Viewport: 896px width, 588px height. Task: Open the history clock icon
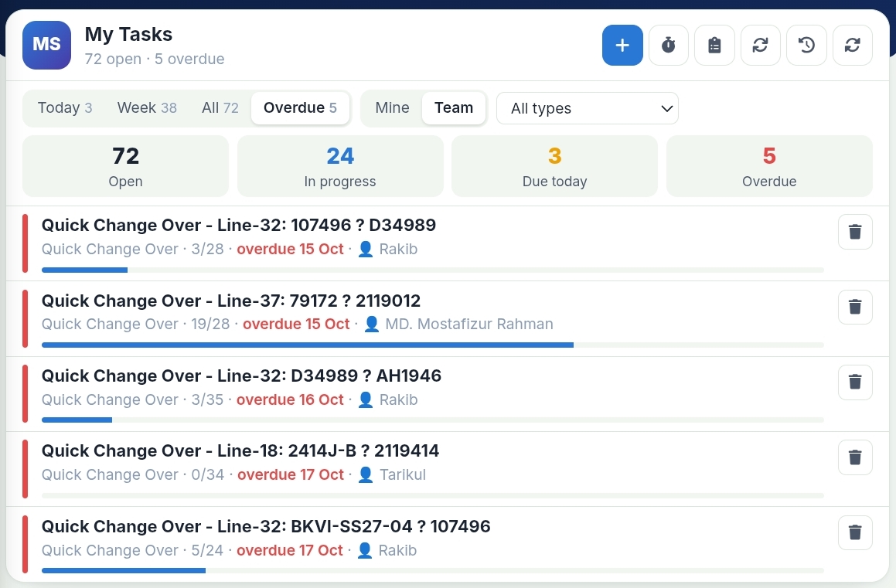click(806, 45)
